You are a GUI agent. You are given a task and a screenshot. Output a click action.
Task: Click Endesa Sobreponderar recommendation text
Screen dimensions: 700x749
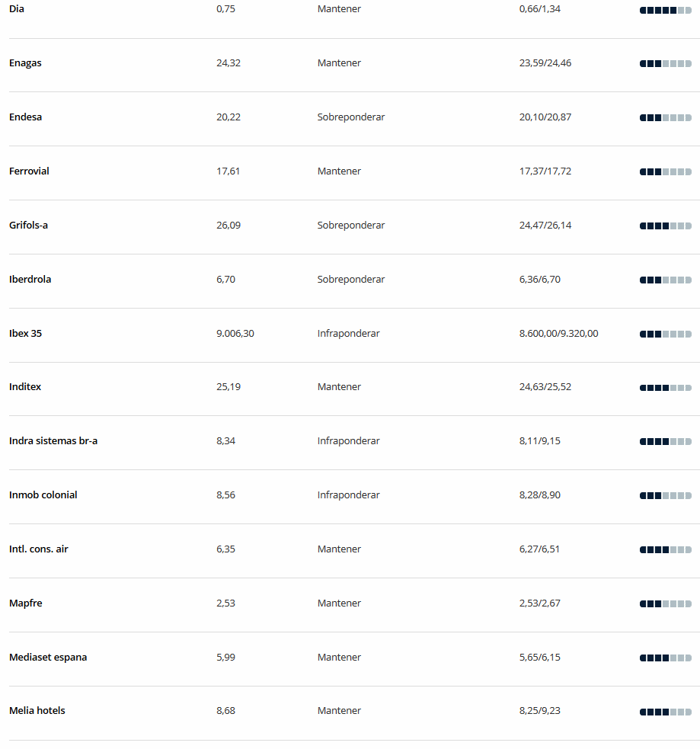point(351,117)
